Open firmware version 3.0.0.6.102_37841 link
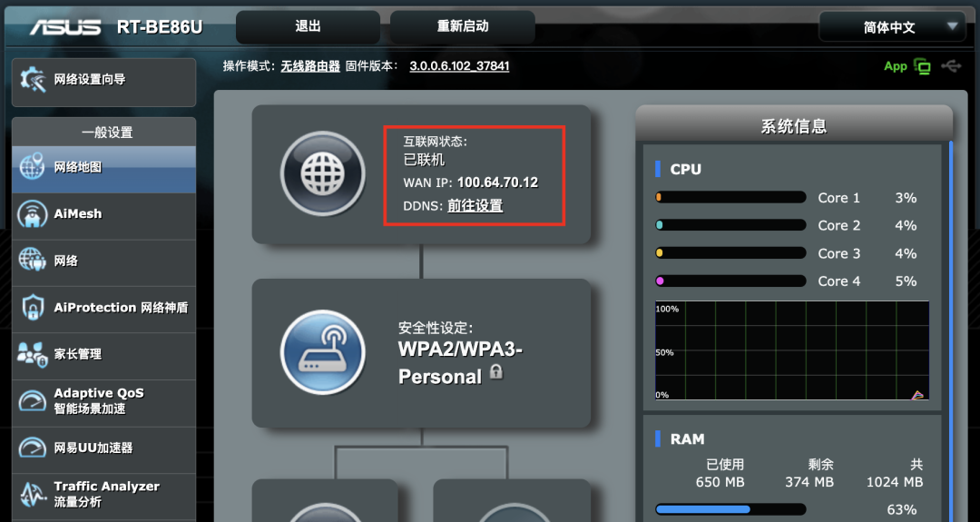 [x=459, y=65]
